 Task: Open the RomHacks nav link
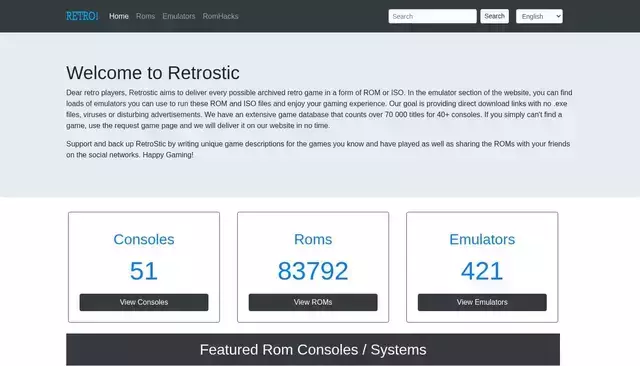pyautogui.click(x=220, y=16)
